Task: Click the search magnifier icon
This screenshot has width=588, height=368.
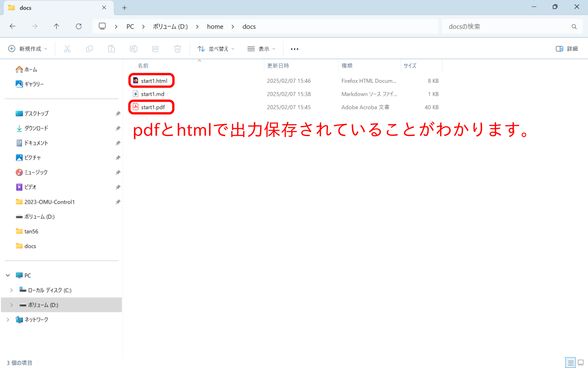Action: (574, 26)
